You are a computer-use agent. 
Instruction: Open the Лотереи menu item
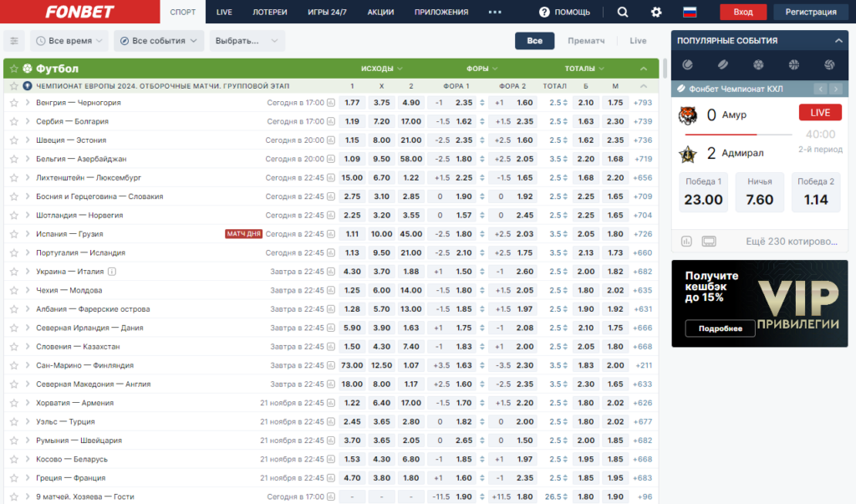click(x=270, y=12)
